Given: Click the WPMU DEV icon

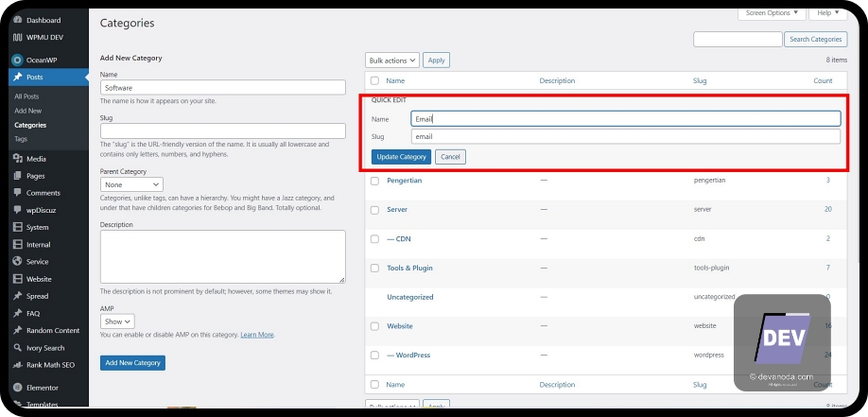Looking at the screenshot, I should (x=17, y=38).
